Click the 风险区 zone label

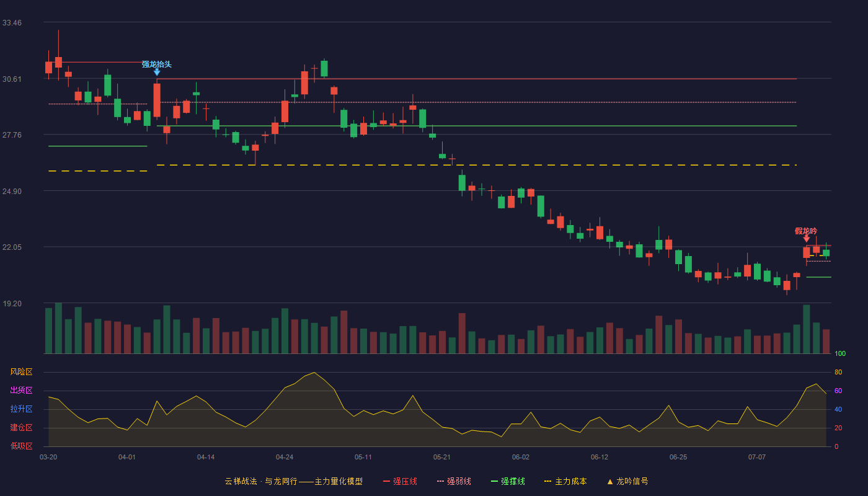[21, 372]
